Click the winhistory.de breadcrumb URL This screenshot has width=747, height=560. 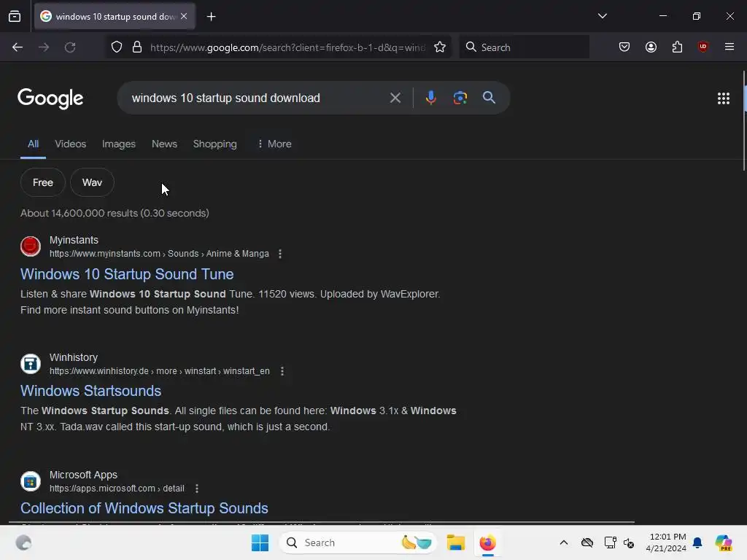coord(160,371)
